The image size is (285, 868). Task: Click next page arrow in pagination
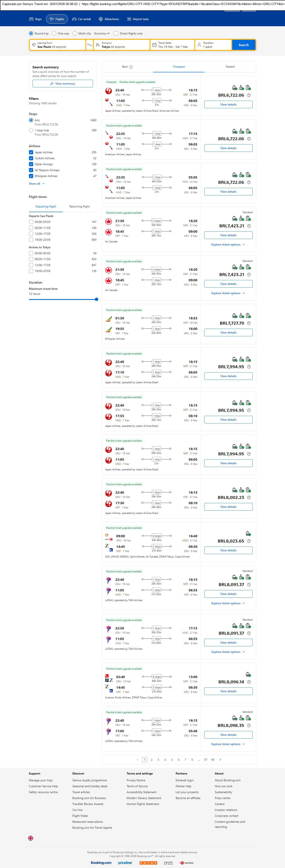(220, 759)
